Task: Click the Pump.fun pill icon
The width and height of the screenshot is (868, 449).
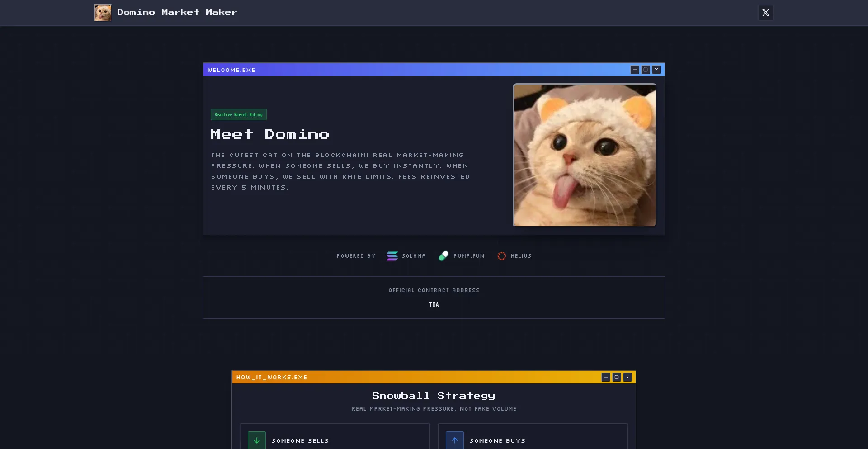Action: (444, 256)
